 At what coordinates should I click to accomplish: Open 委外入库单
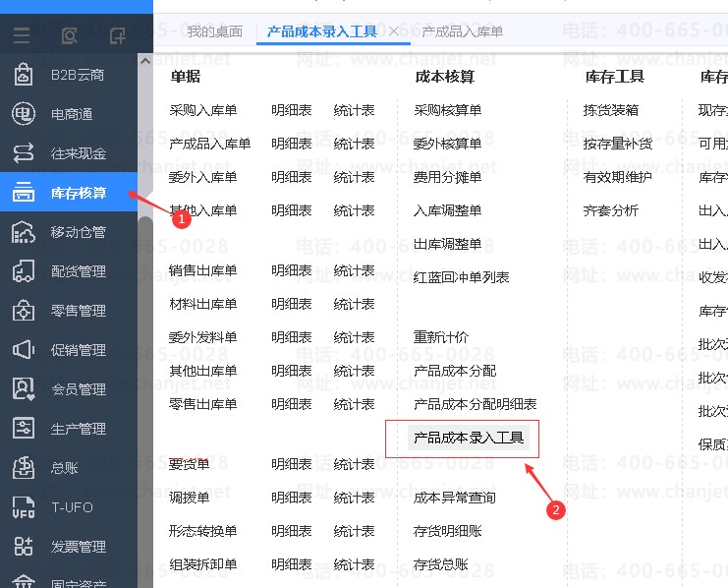coord(203,177)
